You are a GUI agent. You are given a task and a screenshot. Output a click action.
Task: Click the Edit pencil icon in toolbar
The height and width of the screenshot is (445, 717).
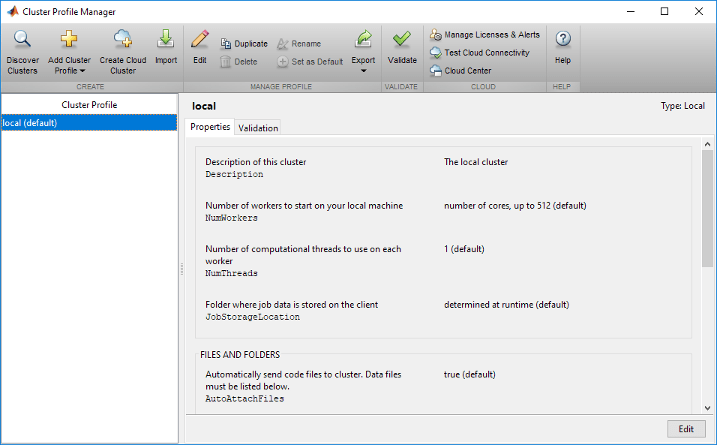[x=200, y=39]
